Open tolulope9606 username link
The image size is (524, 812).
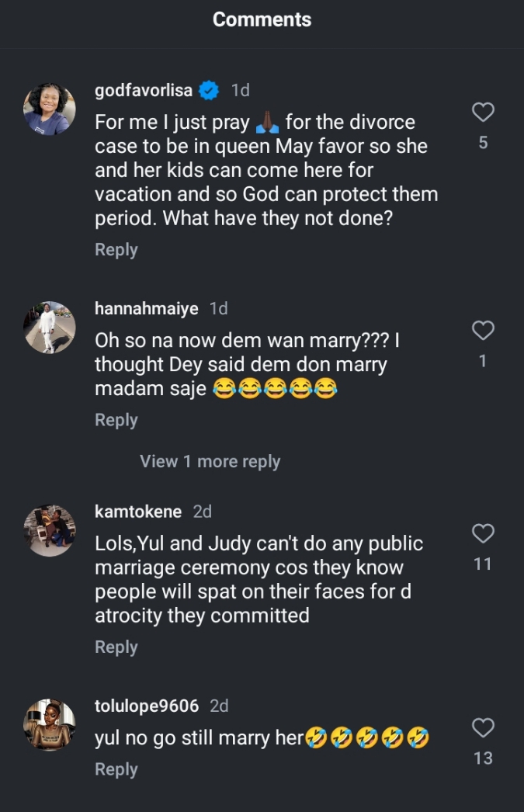pos(146,706)
